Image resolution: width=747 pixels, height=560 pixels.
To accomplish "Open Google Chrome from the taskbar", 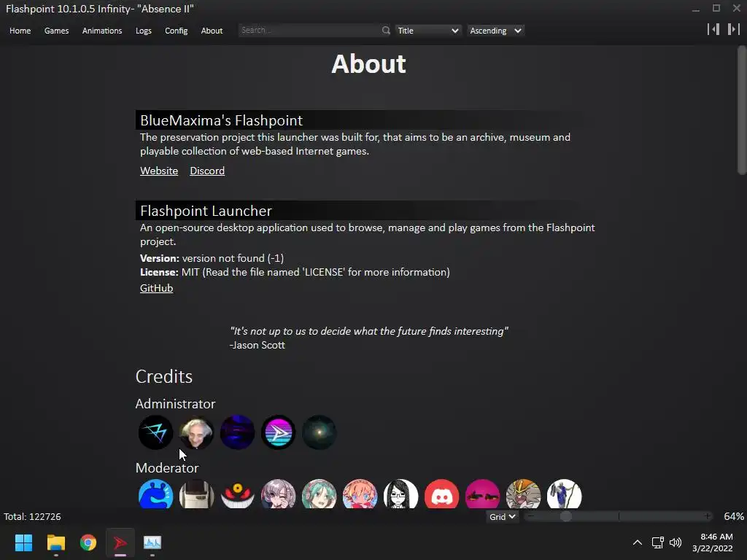I will click(88, 542).
